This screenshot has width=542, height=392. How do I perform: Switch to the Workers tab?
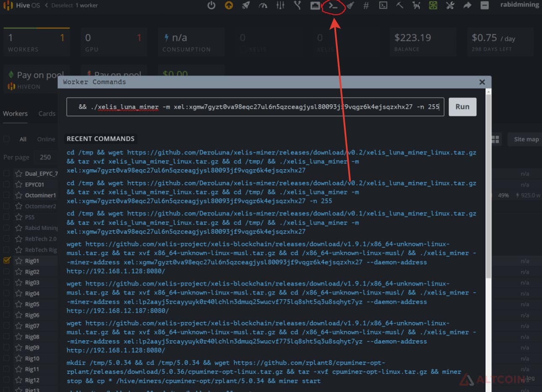click(x=15, y=114)
